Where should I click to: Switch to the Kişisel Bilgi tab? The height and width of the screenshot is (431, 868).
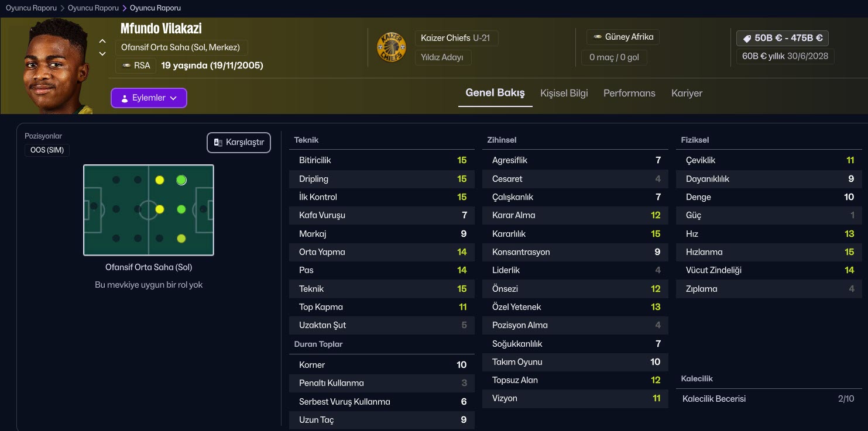[564, 93]
